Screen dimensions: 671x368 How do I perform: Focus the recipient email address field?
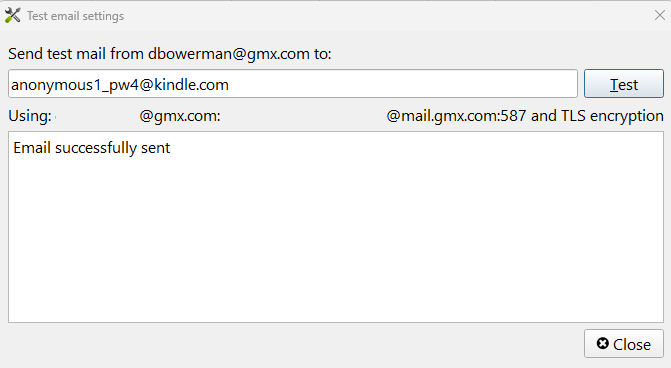(x=293, y=84)
